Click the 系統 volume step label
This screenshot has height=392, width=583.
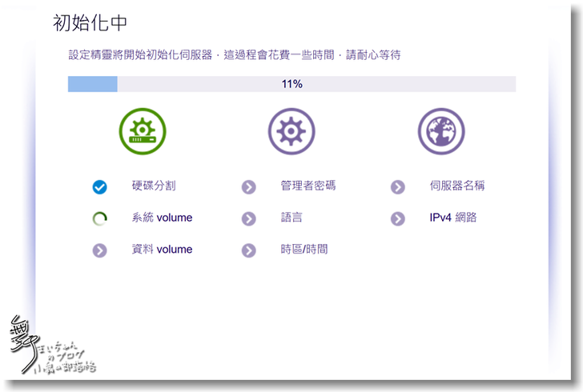(x=162, y=218)
